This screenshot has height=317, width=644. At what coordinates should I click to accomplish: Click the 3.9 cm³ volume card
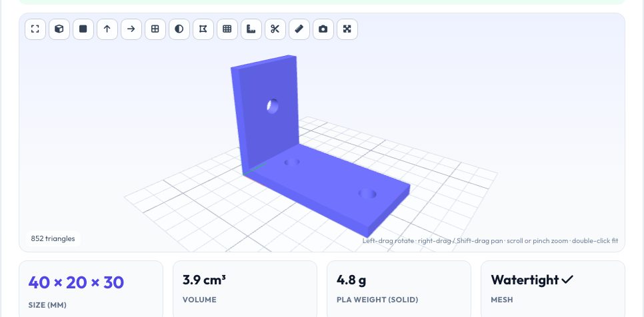click(245, 289)
